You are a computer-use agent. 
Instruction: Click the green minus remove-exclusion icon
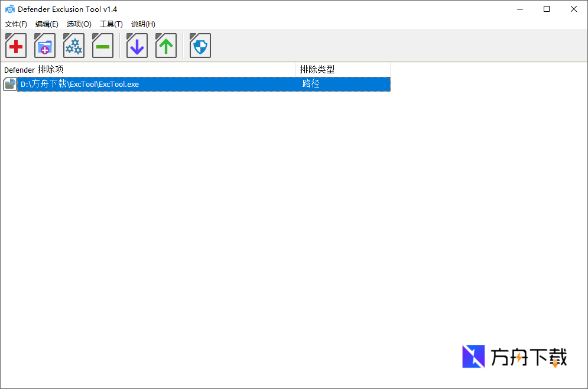pos(102,46)
